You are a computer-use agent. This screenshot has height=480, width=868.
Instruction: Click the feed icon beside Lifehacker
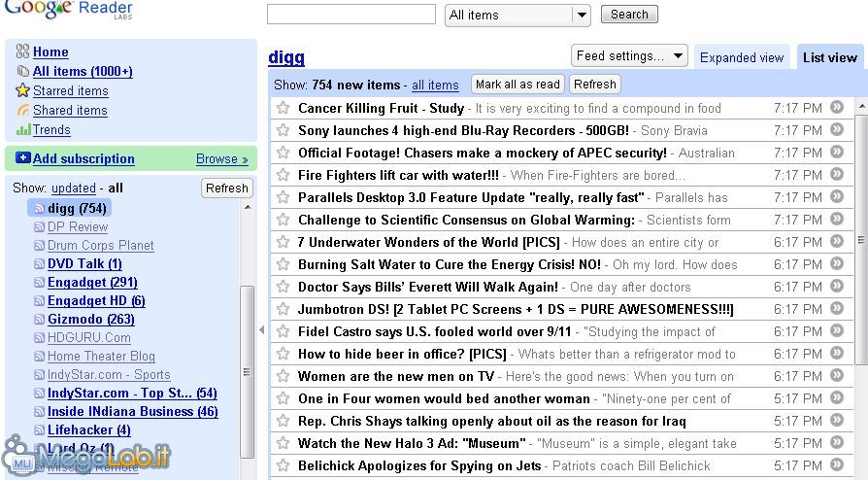click(39, 430)
